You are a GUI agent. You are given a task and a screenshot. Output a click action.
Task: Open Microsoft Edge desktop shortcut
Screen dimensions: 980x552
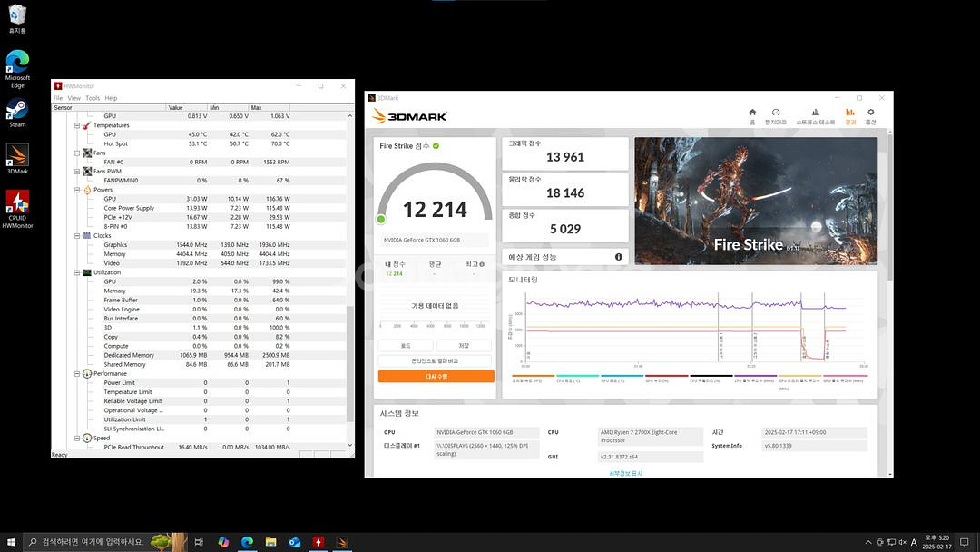pos(17,69)
